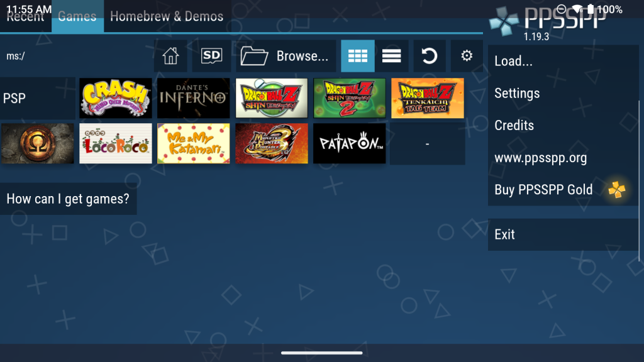Open 'How can I get games?' help

[68, 199]
